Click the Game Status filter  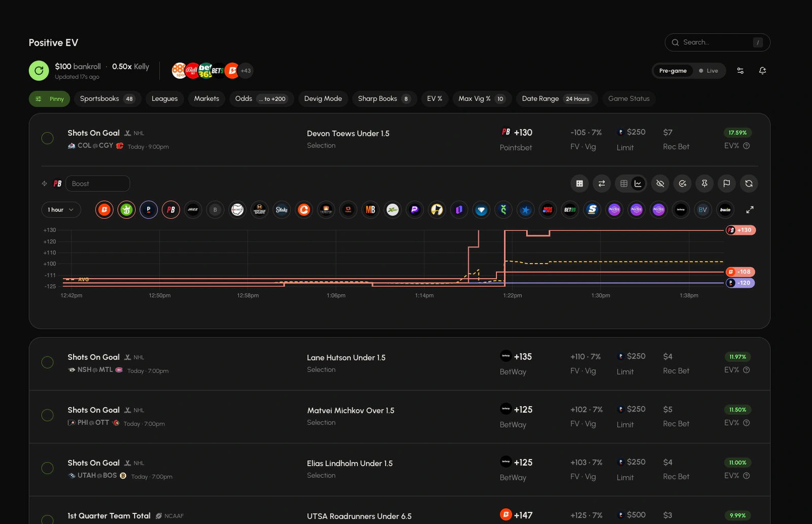pyautogui.click(x=629, y=98)
